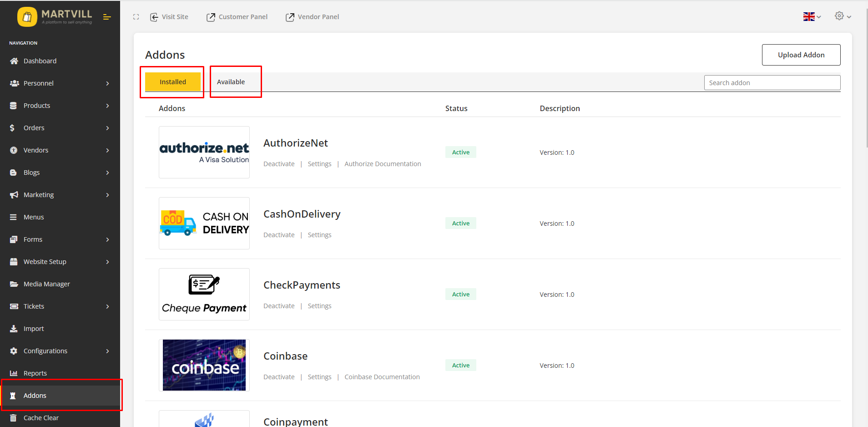Click the Cache Clear trash icon
This screenshot has width=868, height=427.
click(14, 418)
